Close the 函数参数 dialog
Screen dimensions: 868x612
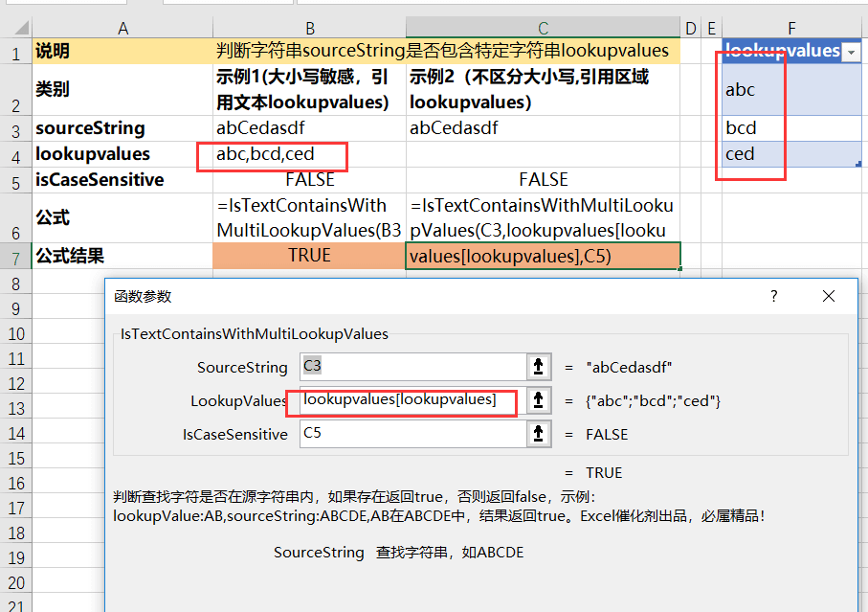(829, 296)
